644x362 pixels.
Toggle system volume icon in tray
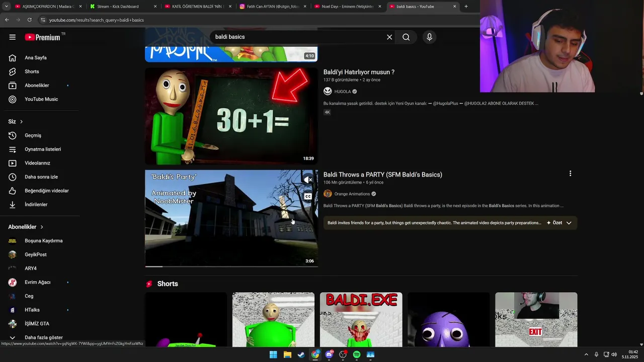pyautogui.click(x=614, y=354)
